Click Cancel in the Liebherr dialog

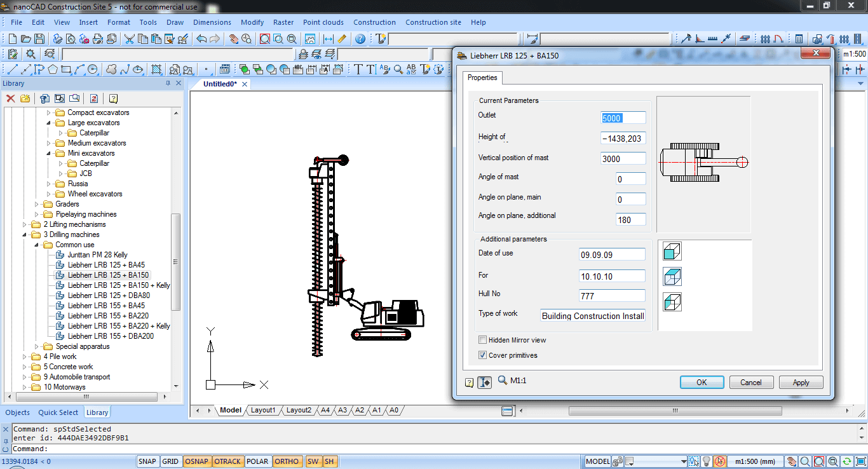pyautogui.click(x=750, y=382)
